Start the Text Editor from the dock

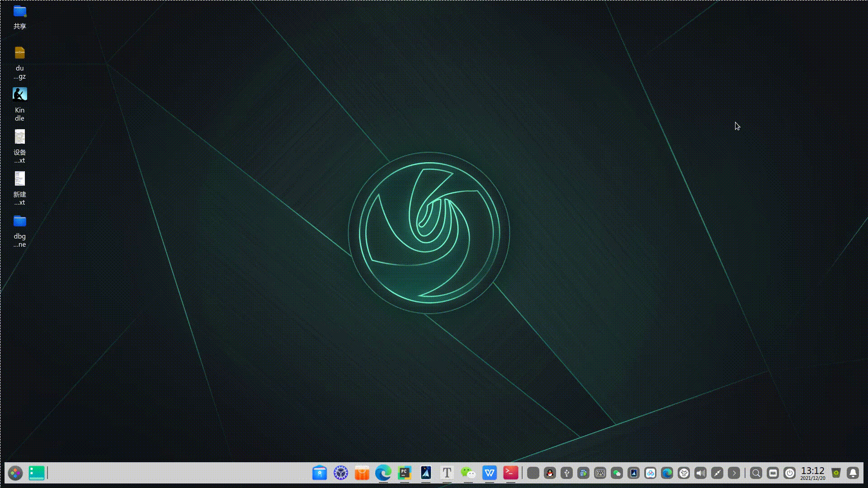pyautogui.click(x=447, y=474)
